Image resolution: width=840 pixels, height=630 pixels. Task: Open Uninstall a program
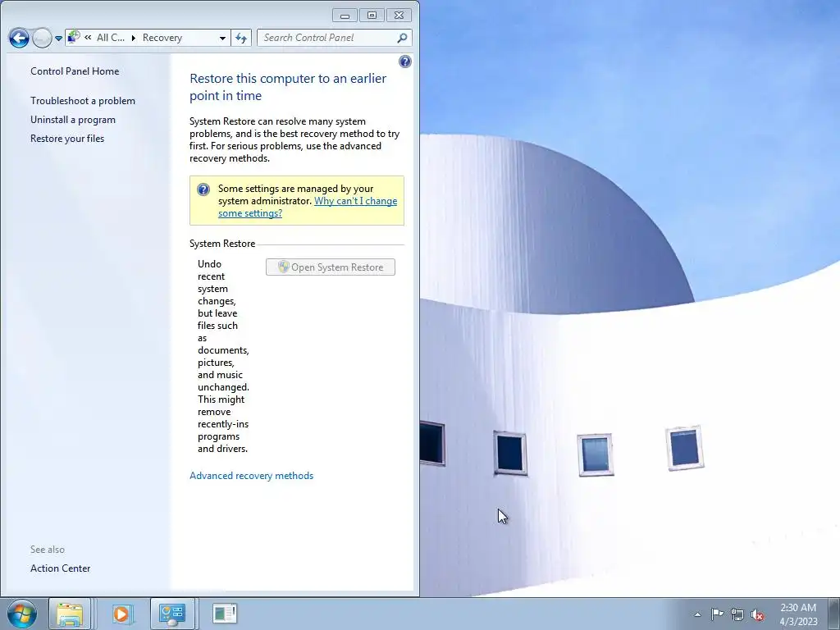coord(73,120)
